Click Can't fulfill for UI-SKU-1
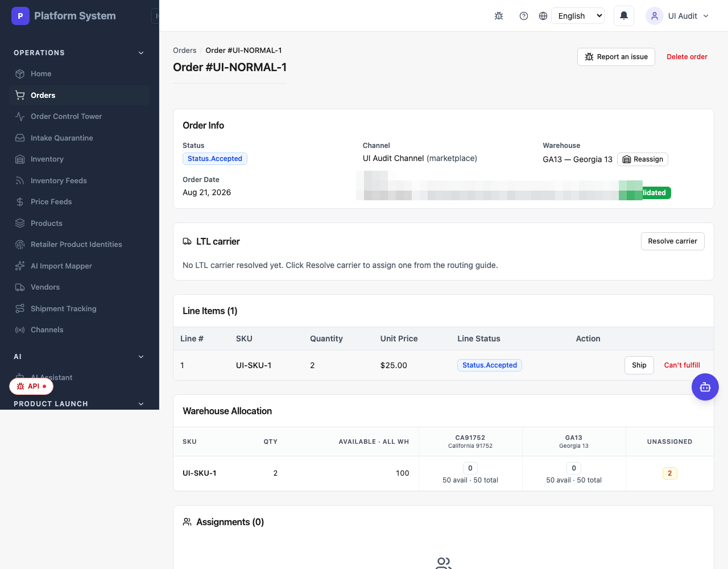Viewport: 728px width, 569px height. pos(682,365)
